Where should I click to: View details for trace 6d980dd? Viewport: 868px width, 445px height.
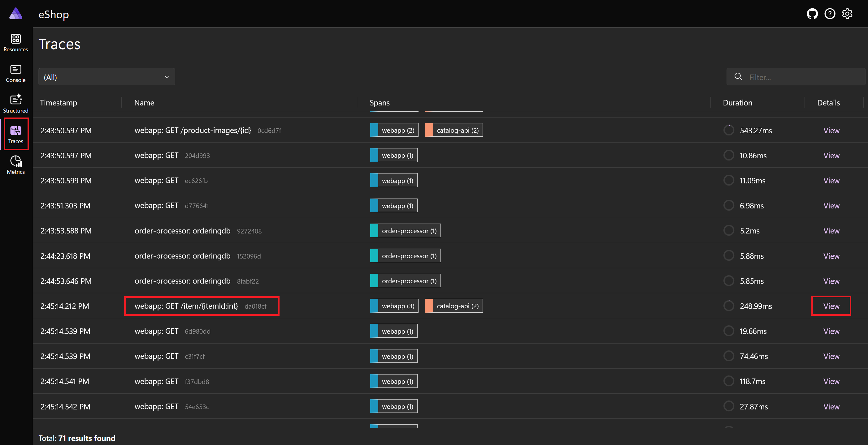point(831,331)
